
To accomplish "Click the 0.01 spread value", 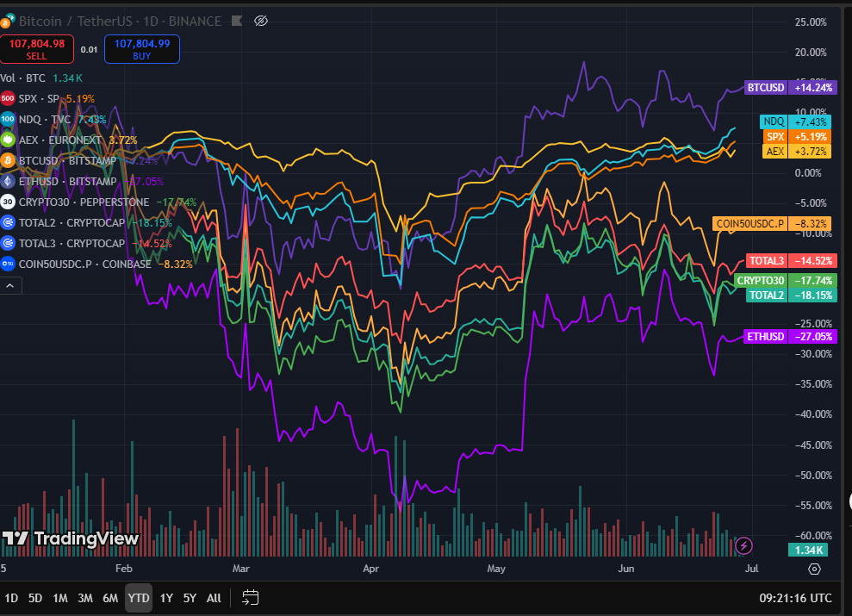I will pyautogui.click(x=89, y=49).
